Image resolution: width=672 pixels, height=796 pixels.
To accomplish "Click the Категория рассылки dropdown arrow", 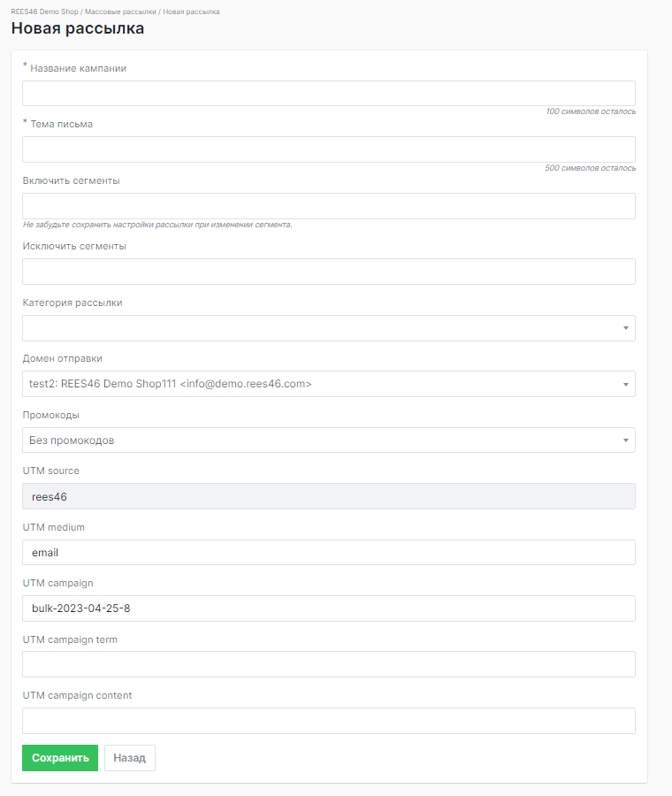I will click(625, 328).
